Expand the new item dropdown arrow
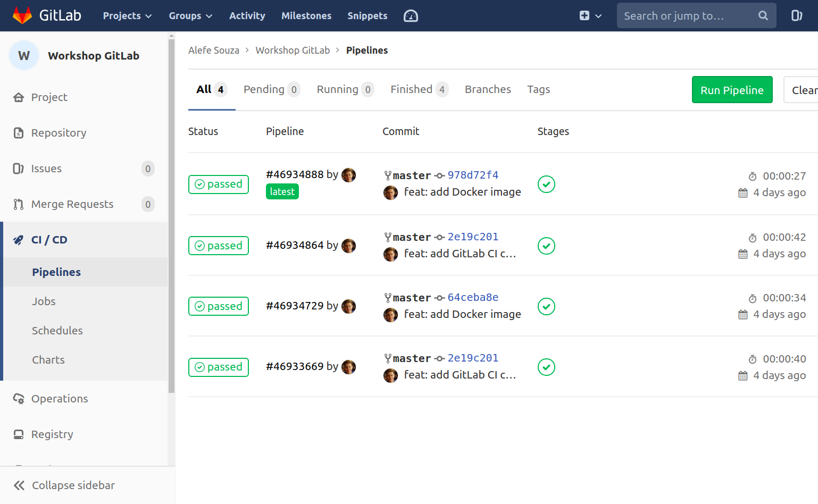This screenshot has width=818, height=504. tap(598, 16)
